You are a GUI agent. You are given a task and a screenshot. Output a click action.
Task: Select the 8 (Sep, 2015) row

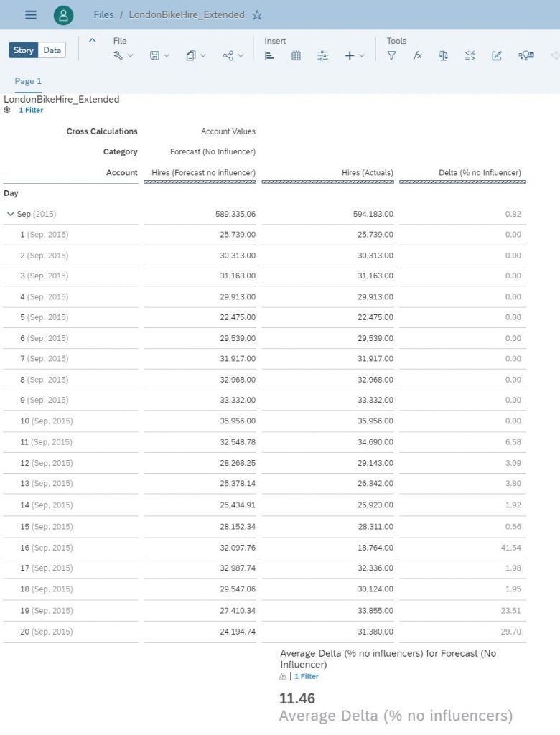(44, 380)
